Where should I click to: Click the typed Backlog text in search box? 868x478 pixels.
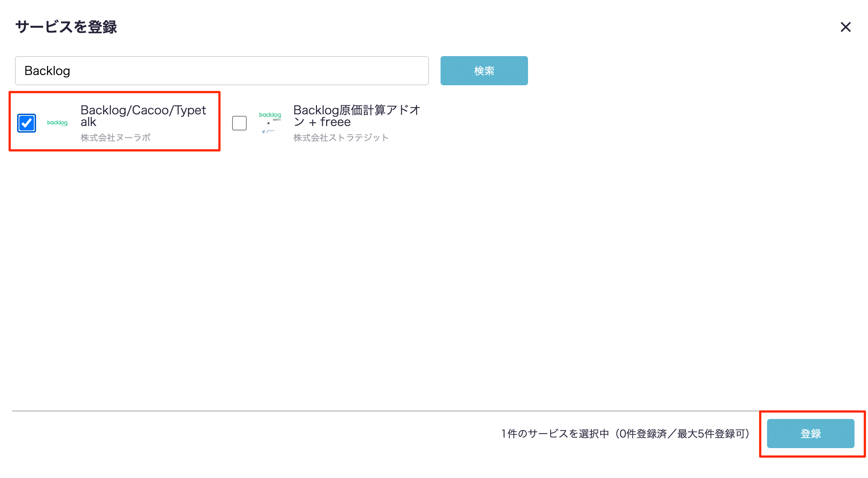(x=47, y=71)
